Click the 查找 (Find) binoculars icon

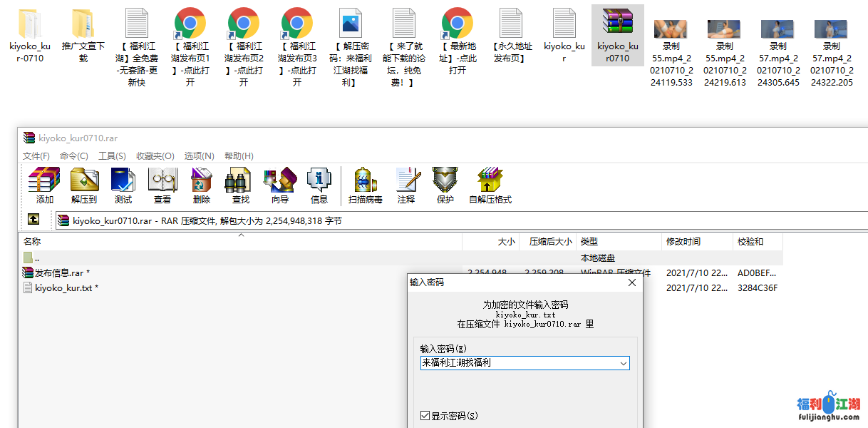[x=241, y=185]
